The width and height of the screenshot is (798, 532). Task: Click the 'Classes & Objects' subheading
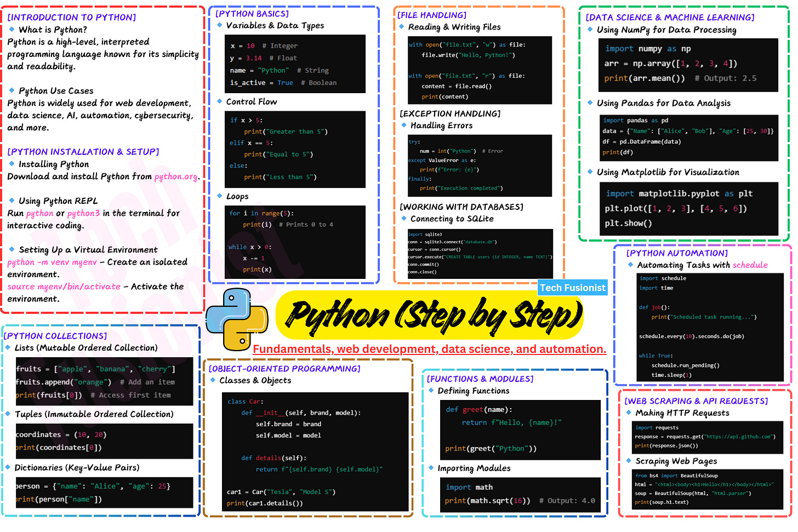coord(255,381)
